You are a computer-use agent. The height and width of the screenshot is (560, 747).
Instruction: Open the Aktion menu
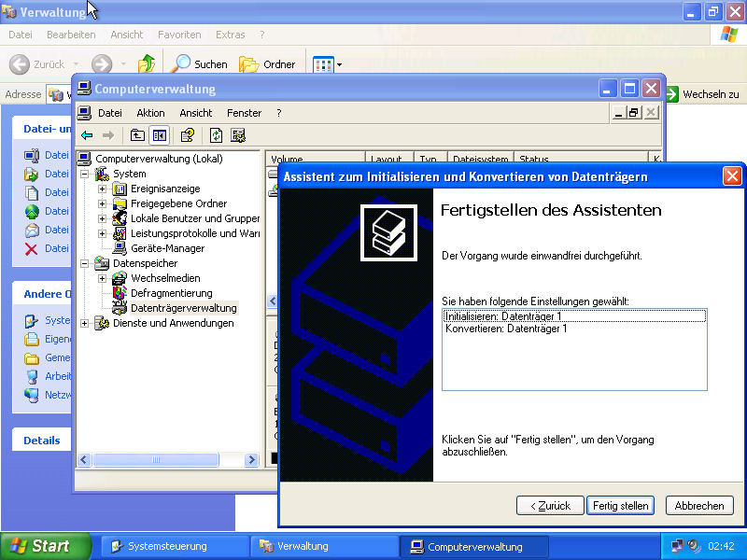[150, 113]
